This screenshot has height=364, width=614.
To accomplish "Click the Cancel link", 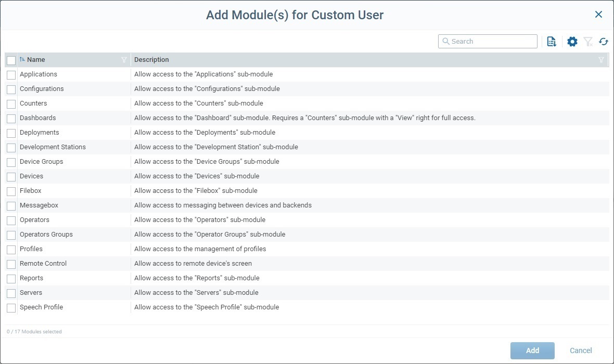I will (x=580, y=350).
